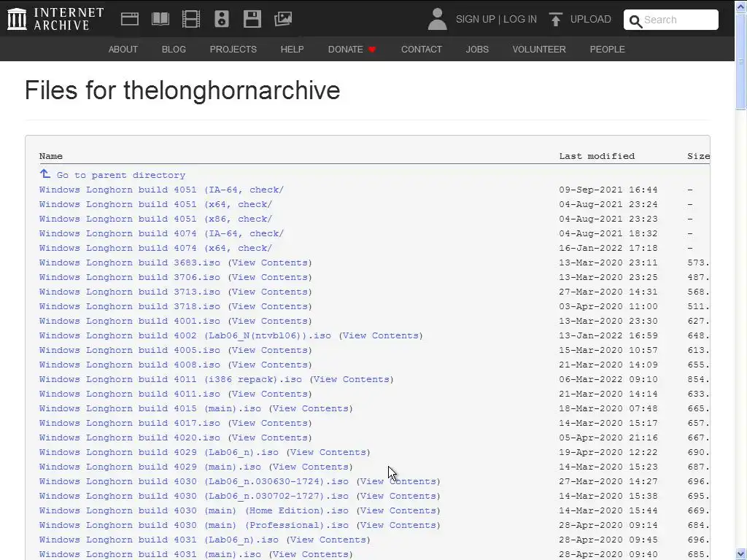Click the scrollbar down arrow
The height and width of the screenshot is (560, 747).
[x=741, y=554]
